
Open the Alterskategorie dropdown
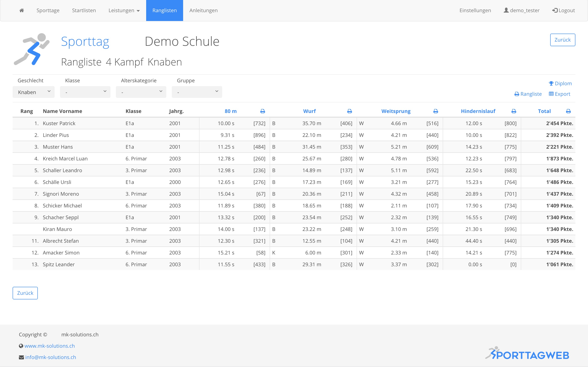click(x=141, y=92)
